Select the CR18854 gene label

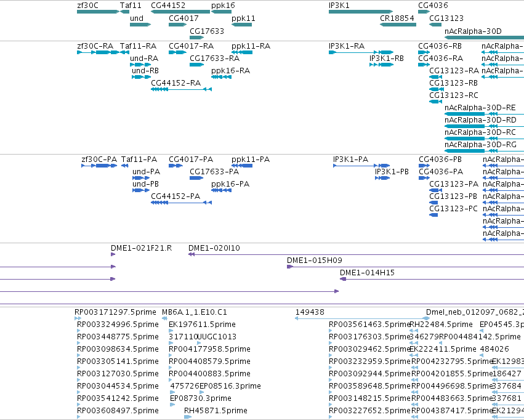click(397, 18)
